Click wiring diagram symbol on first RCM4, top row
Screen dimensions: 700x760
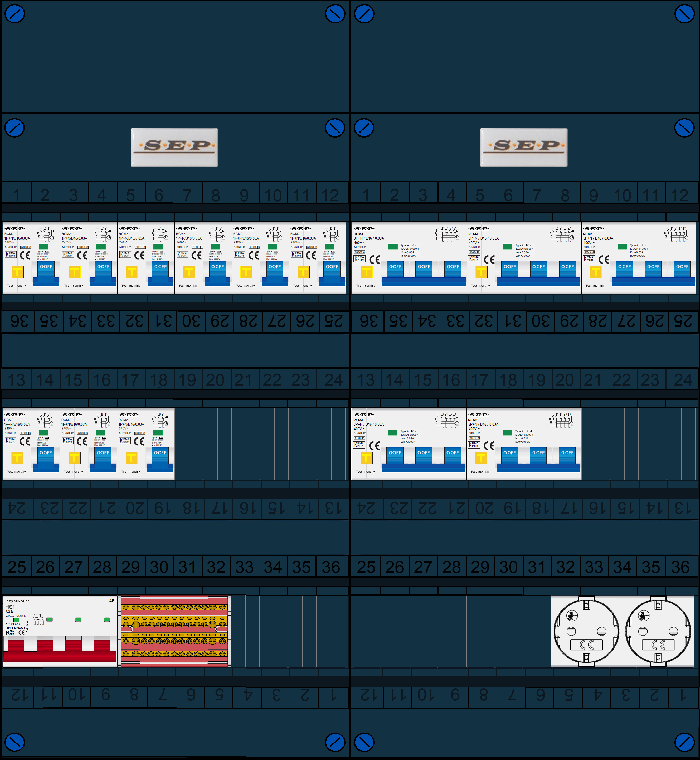click(x=446, y=234)
